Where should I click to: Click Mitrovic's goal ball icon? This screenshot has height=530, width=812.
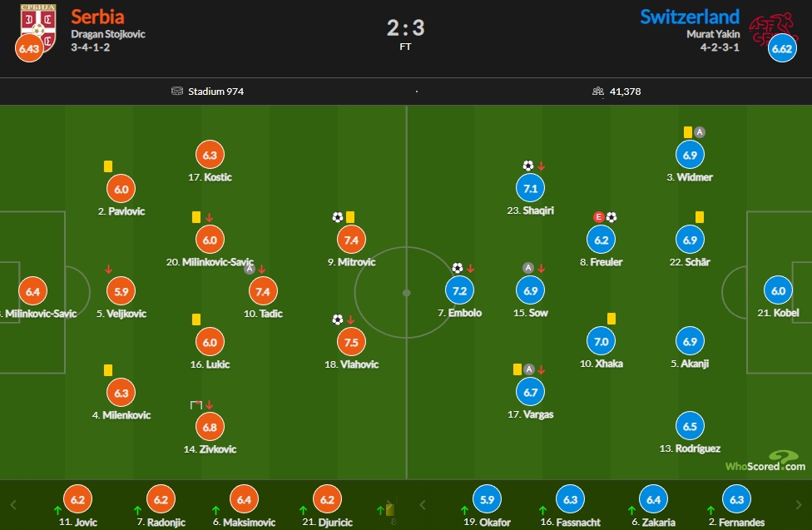click(x=338, y=217)
